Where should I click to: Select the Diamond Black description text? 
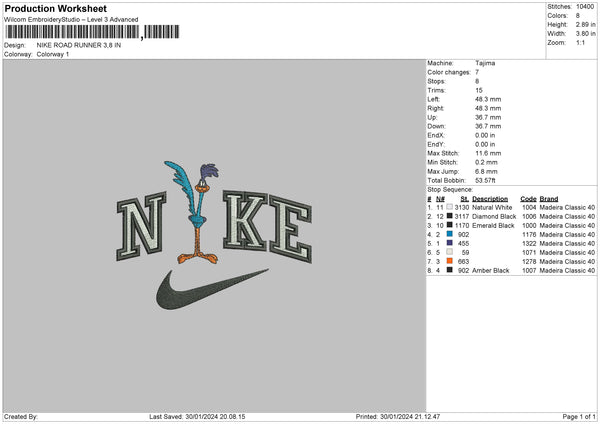coord(494,217)
